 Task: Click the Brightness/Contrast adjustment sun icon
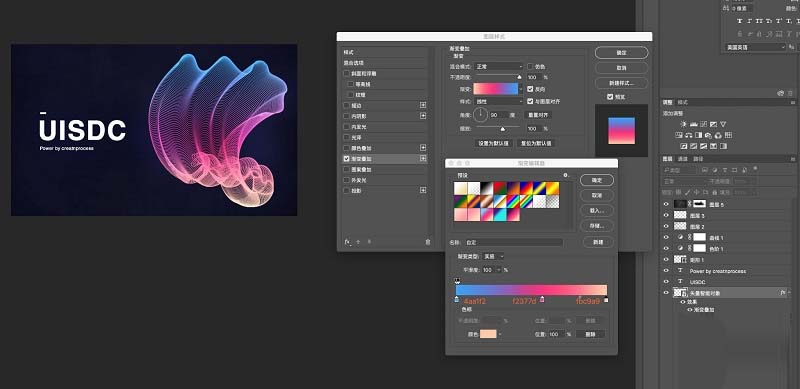click(683, 124)
